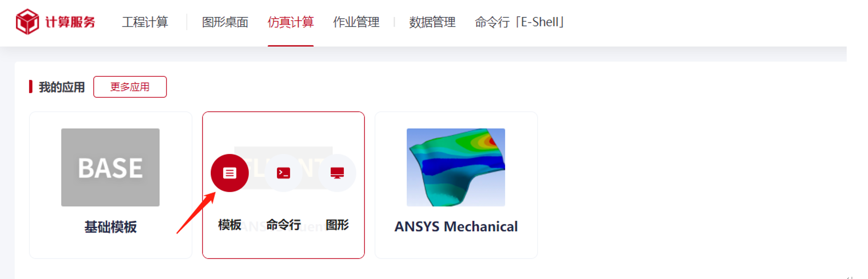
Task: Click the 更多应用 button
Action: pyautogui.click(x=130, y=87)
